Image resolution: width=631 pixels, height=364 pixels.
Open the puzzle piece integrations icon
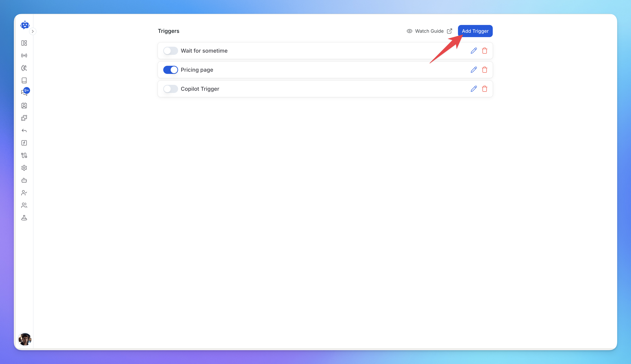coord(24,118)
